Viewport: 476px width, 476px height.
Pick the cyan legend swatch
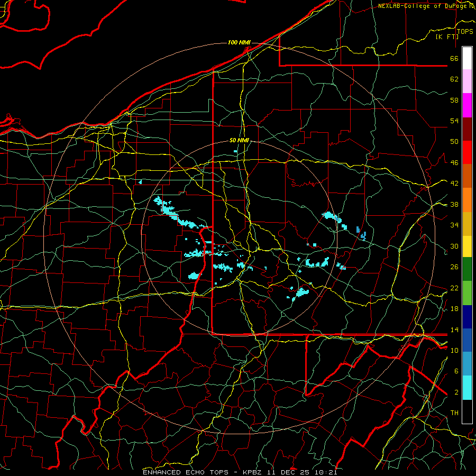(467, 388)
